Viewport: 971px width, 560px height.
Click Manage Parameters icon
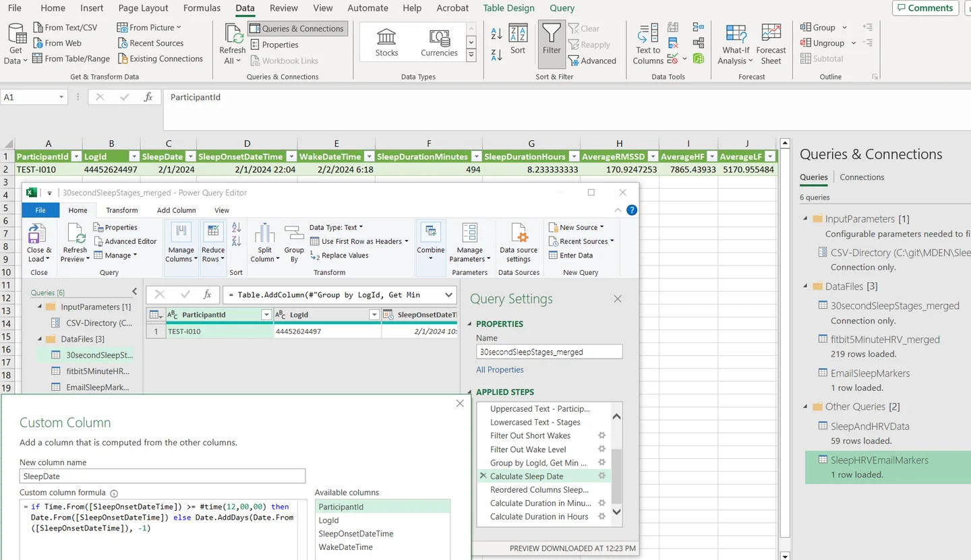[x=470, y=244]
